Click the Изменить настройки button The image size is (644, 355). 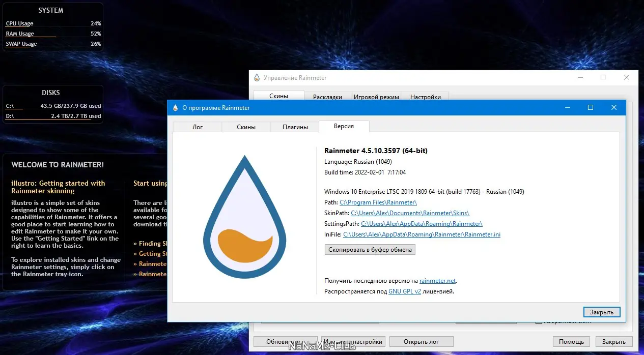pos(352,342)
